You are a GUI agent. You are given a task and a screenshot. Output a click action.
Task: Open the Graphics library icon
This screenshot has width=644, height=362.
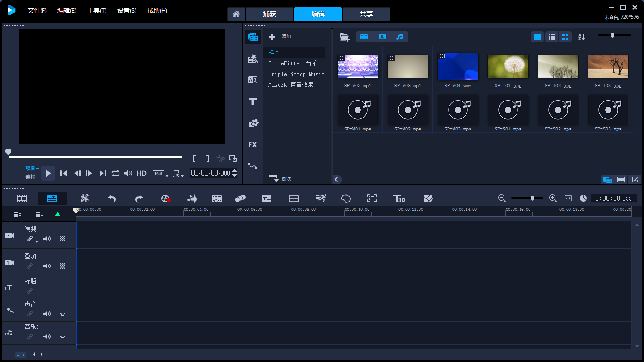tap(253, 123)
